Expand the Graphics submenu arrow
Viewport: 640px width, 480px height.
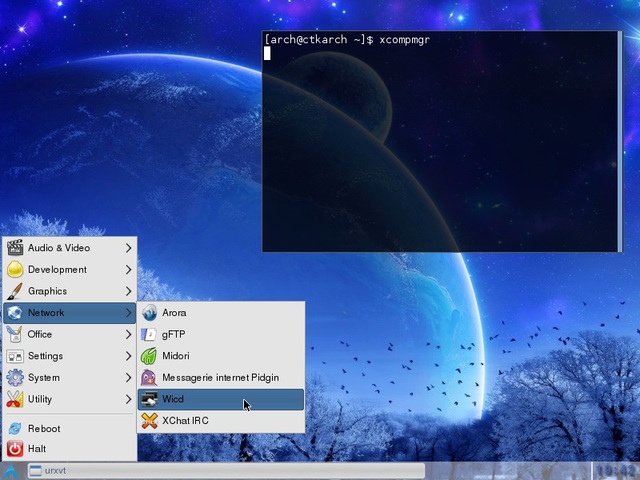pos(129,291)
